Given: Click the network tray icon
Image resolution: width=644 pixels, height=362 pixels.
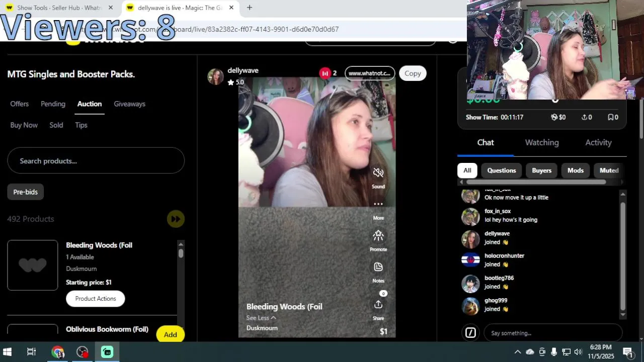Looking at the screenshot, I should [x=566, y=352].
